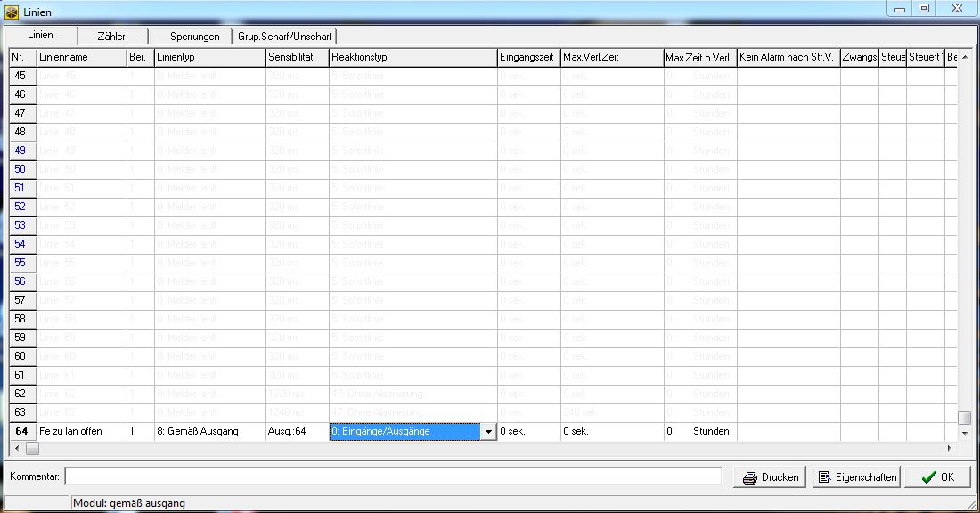Click the Drucken printer button

771,477
